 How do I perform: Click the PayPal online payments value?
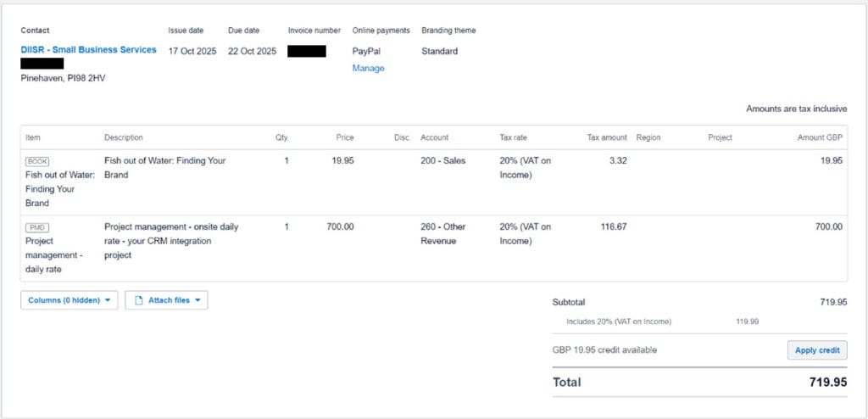(366, 51)
